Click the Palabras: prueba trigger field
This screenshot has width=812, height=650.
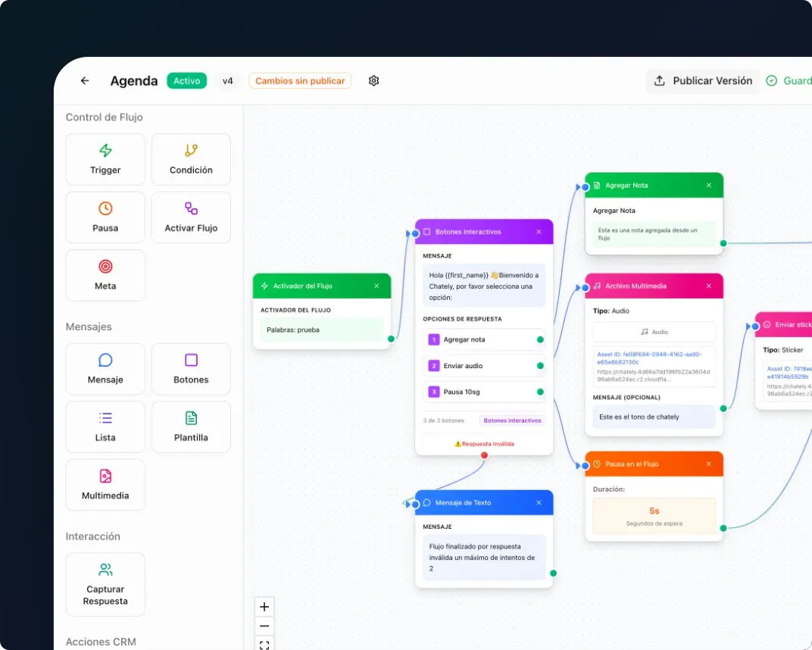[x=322, y=330]
